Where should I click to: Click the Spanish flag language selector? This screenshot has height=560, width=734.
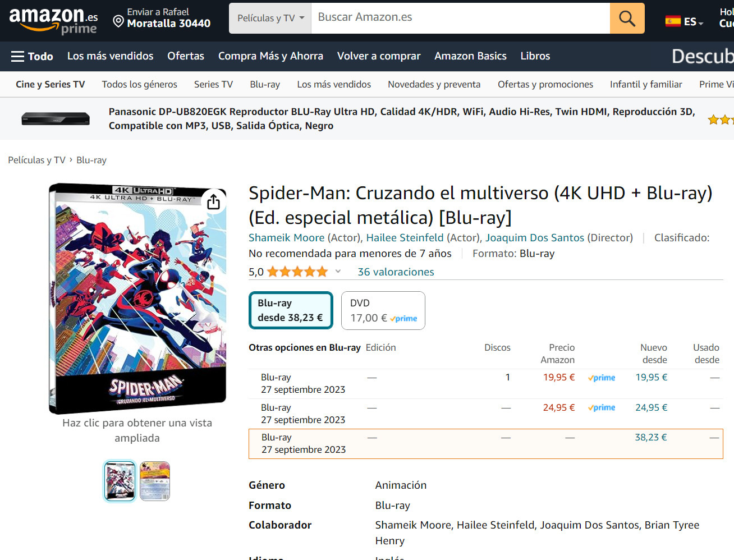673,21
